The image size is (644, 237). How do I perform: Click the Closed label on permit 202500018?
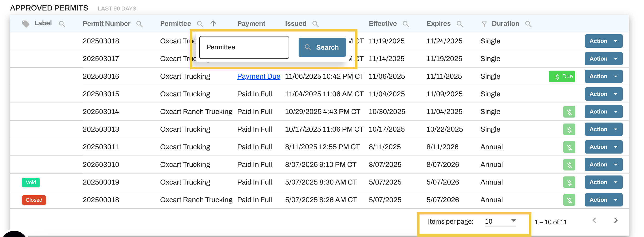point(34,200)
